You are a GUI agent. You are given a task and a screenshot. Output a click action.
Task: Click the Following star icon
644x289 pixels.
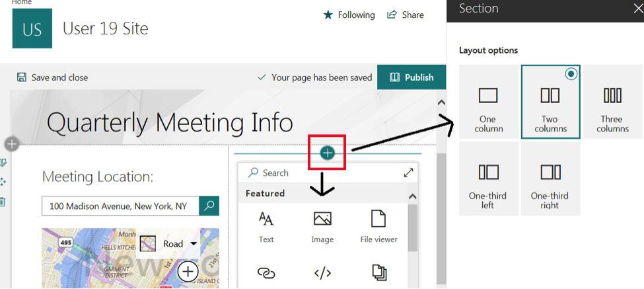pyautogui.click(x=328, y=15)
